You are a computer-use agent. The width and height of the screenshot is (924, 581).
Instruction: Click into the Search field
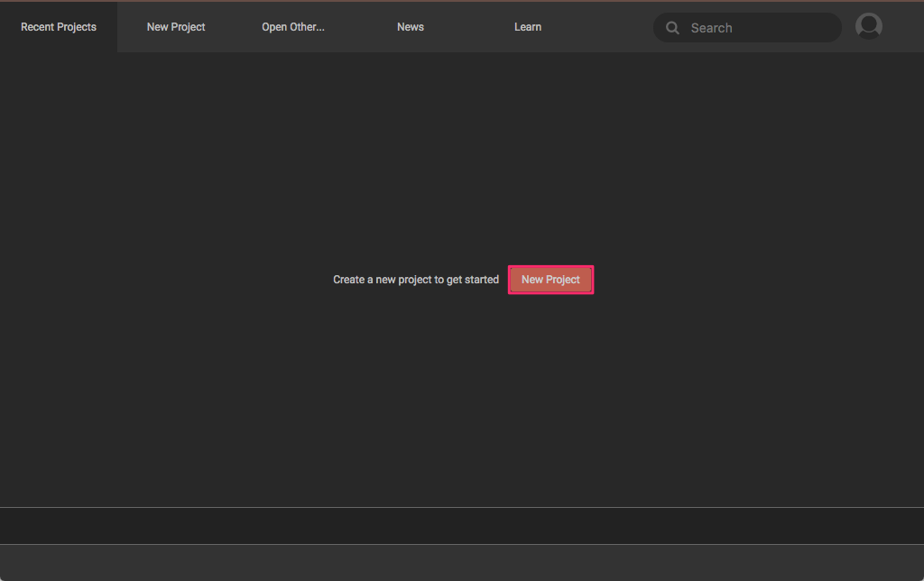pos(747,28)
